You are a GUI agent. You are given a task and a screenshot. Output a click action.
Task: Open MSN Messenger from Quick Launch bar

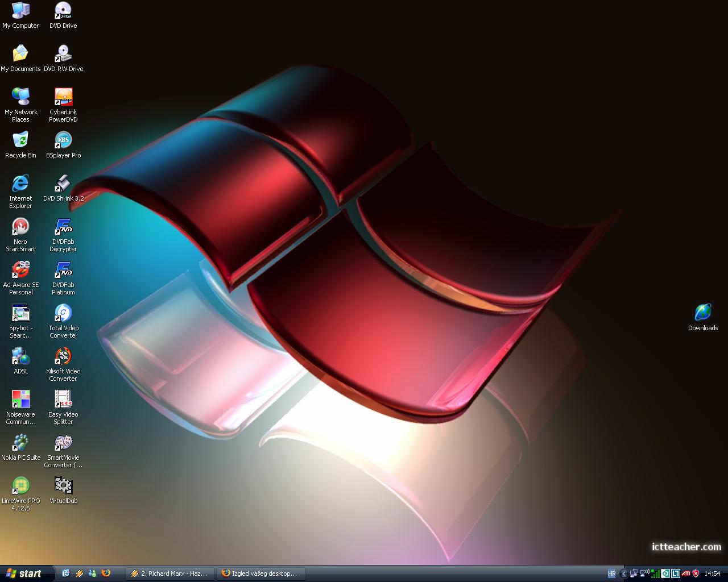pyautogui.click(x=92, y=573)
